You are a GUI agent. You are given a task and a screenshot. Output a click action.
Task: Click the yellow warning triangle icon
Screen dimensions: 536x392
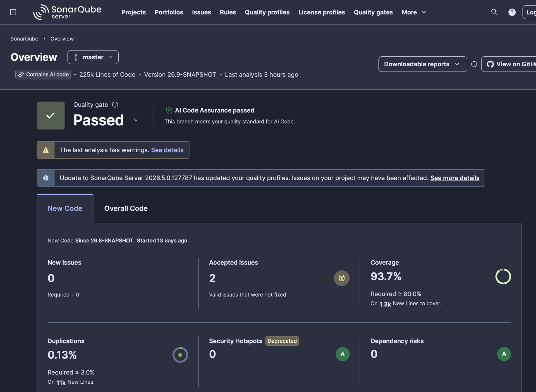(x=46, y=150)
